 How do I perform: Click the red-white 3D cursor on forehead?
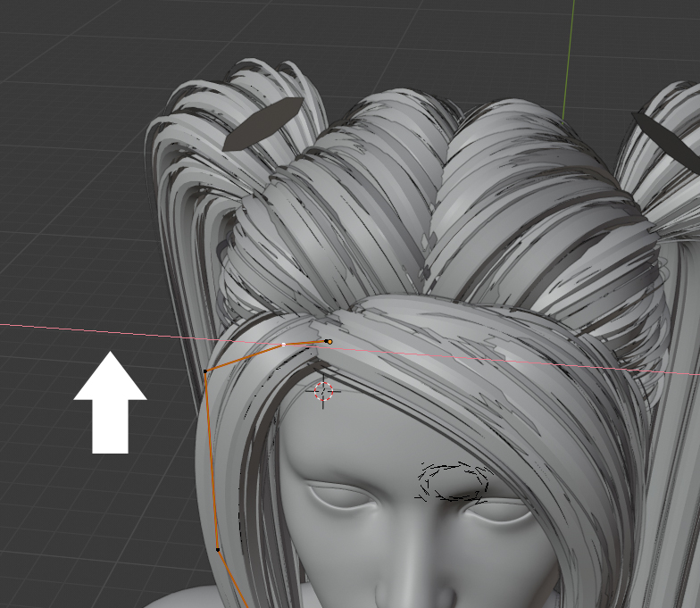click(x=323, y=391)
